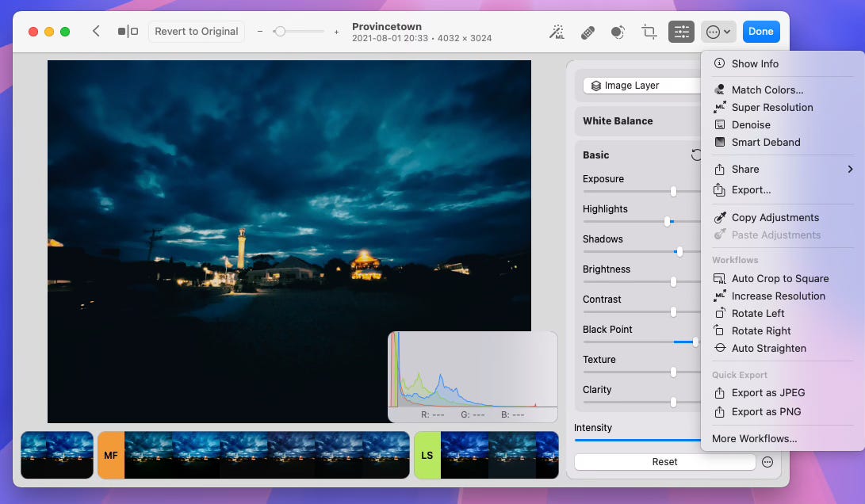The image size is (865, 504).
Task: Click the Done button
Action: pos(760,32)
